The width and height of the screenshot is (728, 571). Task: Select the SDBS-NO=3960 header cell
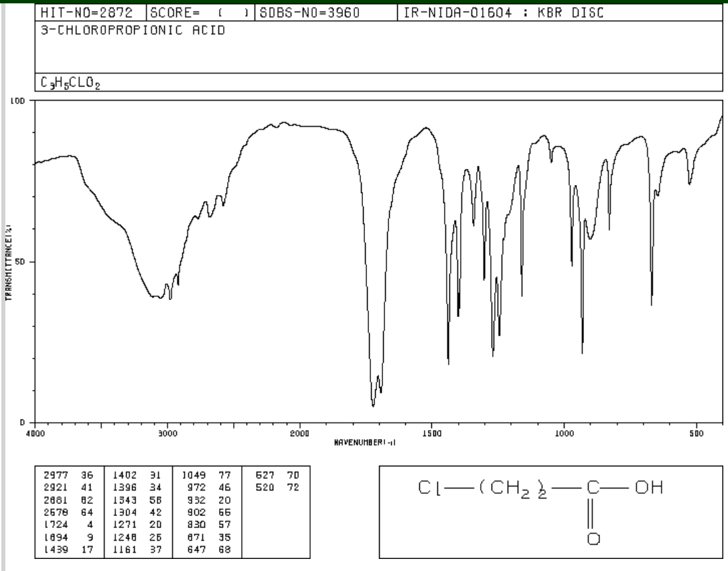point(324,14)
